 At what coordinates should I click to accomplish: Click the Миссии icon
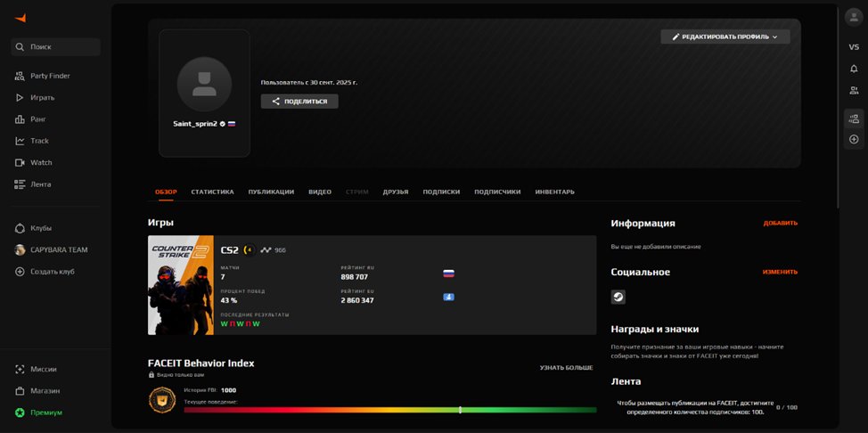[20, 370]
